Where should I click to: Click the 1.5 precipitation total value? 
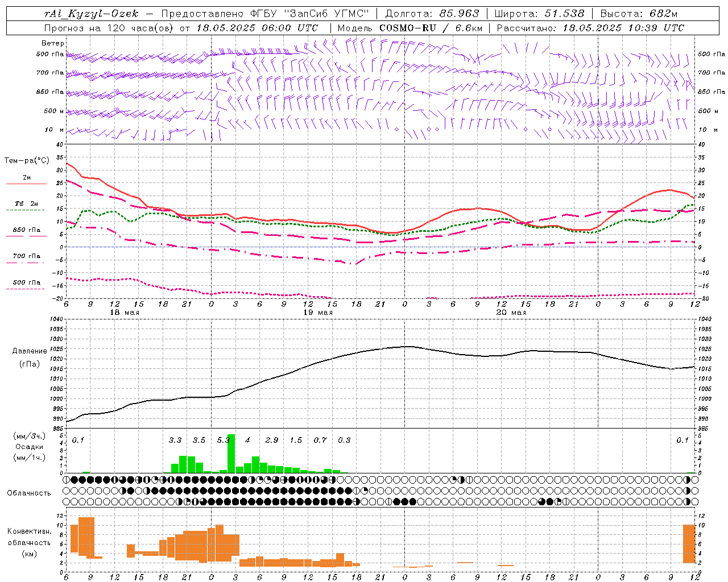296,440
